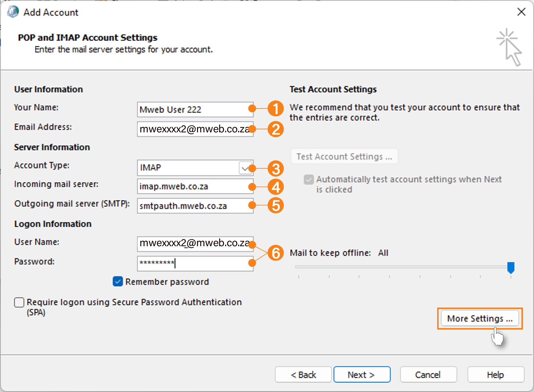Screen dimensions: 534x392
Task: Click the Back button
Action: [x=303, y=374]
